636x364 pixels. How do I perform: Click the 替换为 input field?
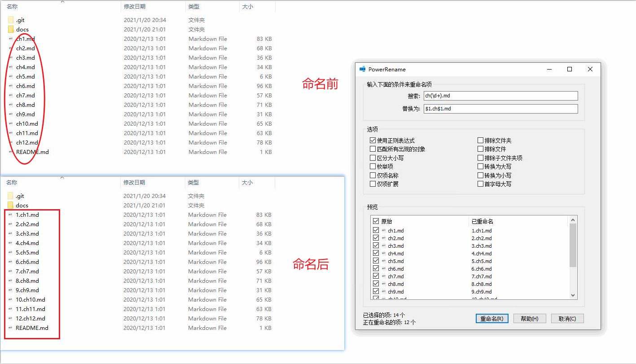[500, 109]
